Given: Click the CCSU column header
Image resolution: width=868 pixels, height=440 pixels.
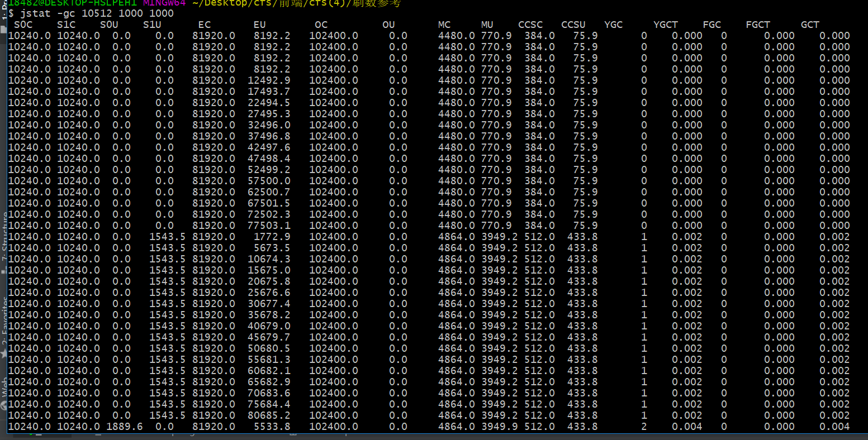Looking at the screenshot, I should (x=573, y=25).
